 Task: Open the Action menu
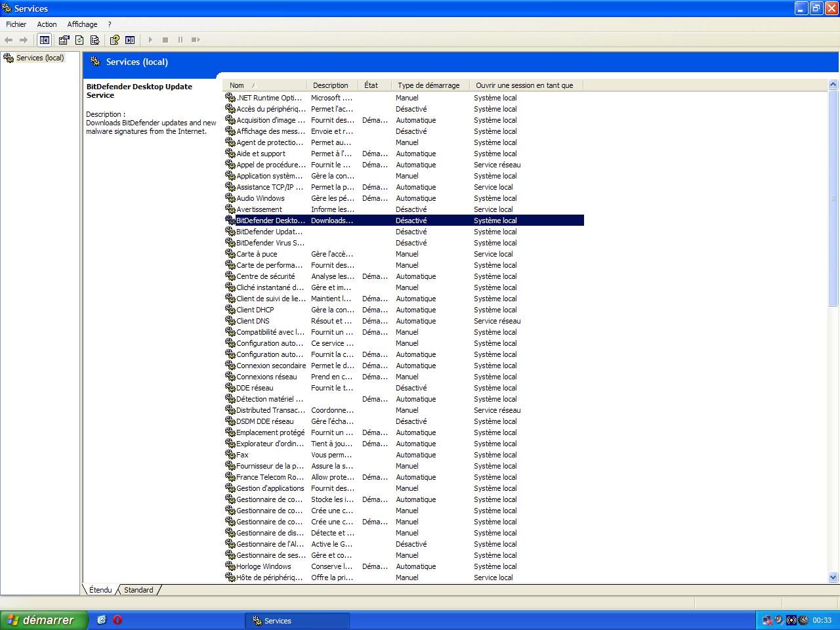pos(47,24)
